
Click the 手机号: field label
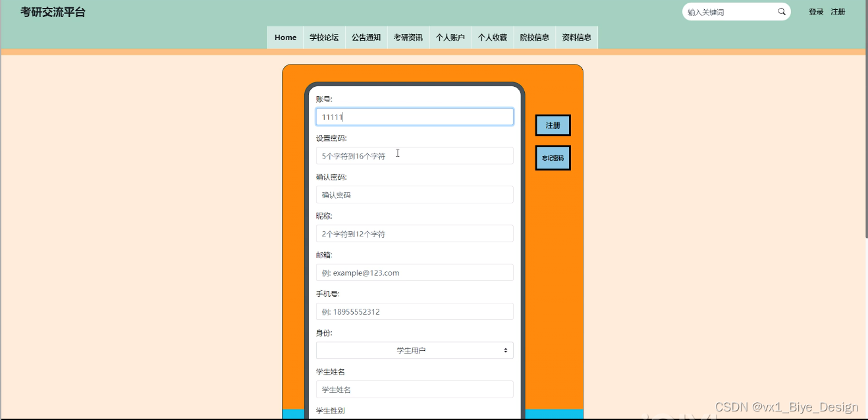coord(328,294)
